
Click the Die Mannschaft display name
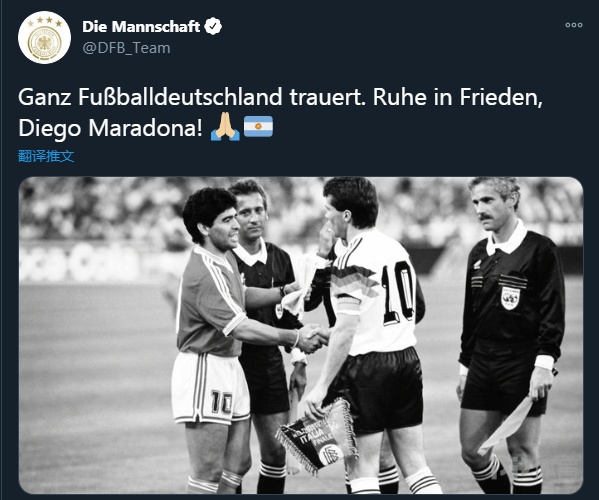(141, 26)
